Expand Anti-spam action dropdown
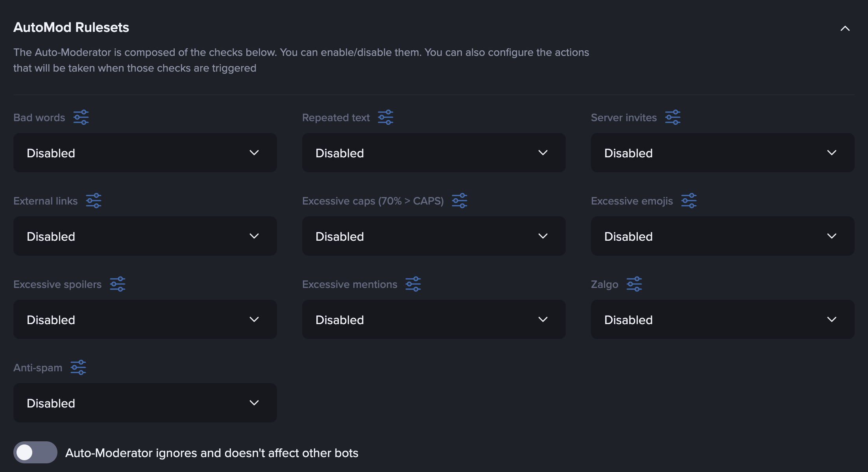Image resolution: width=868 pixels, height=472 pixels. (145, 403)
